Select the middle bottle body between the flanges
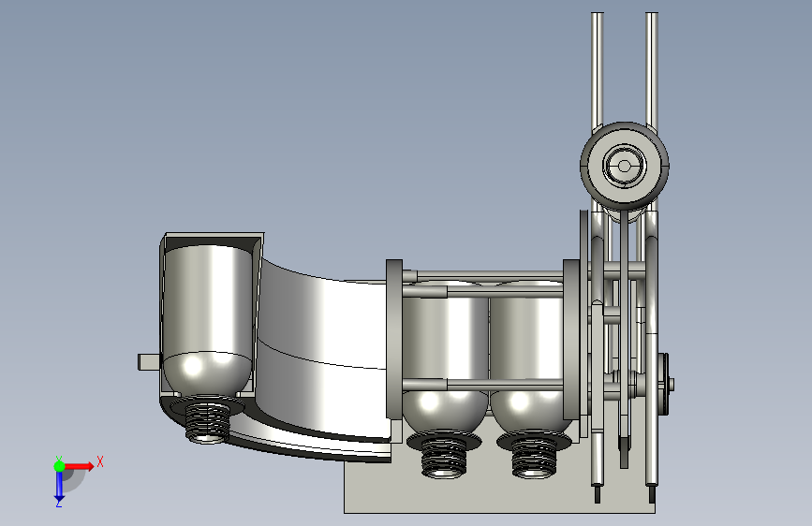 tap(446, 358)
